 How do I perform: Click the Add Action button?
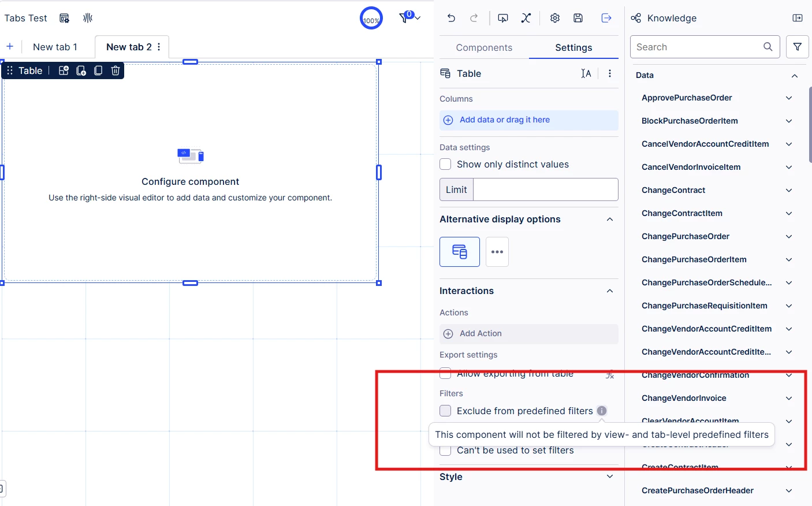tap(529, 334)
